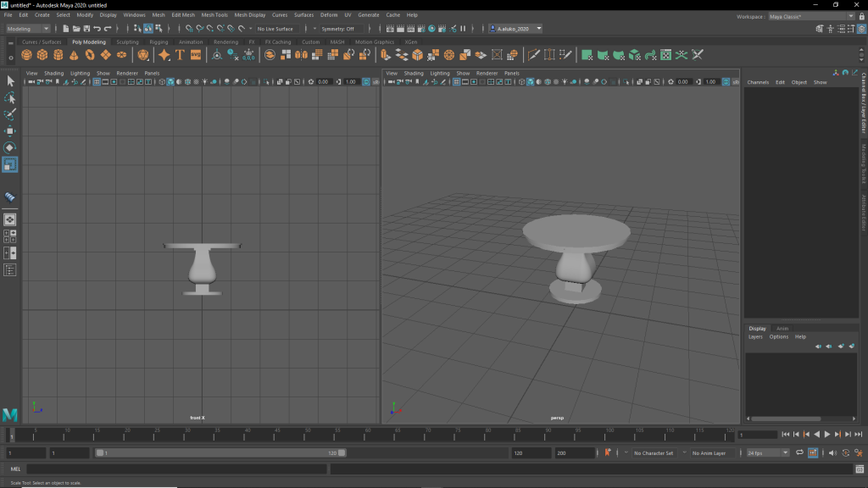Click the SVG import shelf icon
868x488 pixels.
(196, 55)
